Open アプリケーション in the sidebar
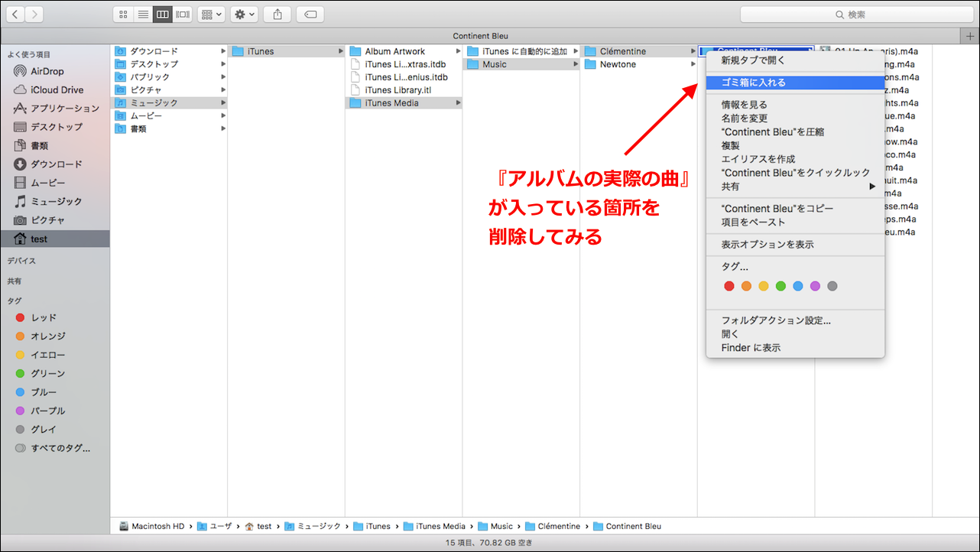980x552 pixels. [54, 109]
